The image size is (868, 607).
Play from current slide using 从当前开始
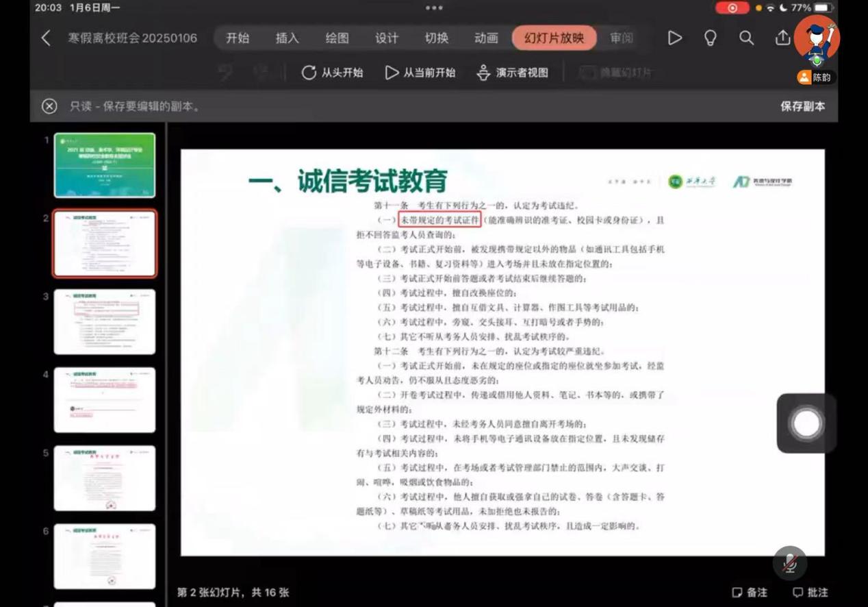point(420,73)
